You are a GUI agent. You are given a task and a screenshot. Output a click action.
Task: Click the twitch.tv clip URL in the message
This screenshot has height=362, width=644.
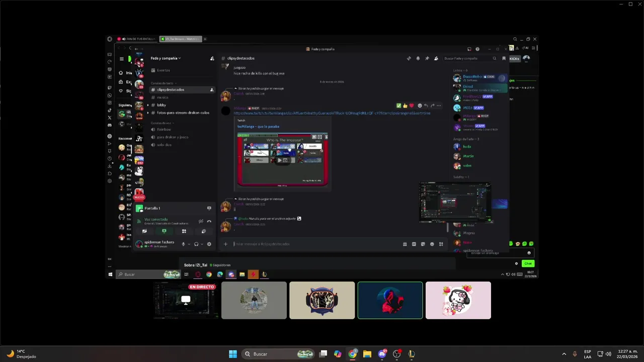click(332, 113)
